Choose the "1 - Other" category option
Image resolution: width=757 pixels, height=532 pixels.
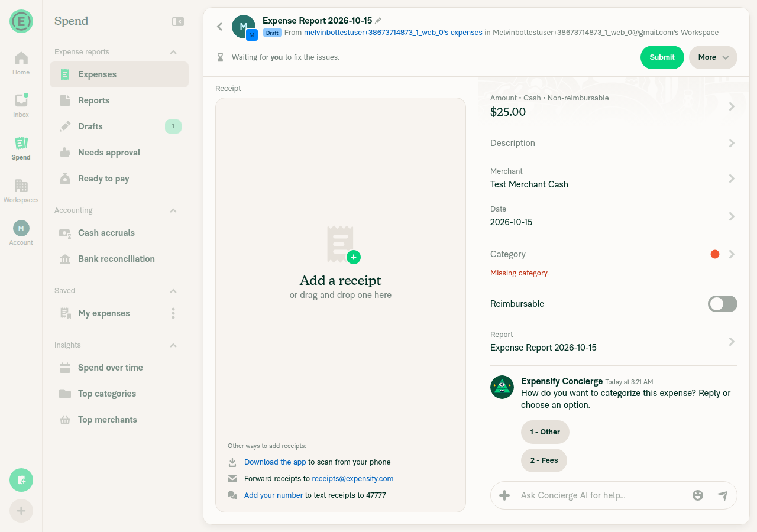click(x=545, y=432)
